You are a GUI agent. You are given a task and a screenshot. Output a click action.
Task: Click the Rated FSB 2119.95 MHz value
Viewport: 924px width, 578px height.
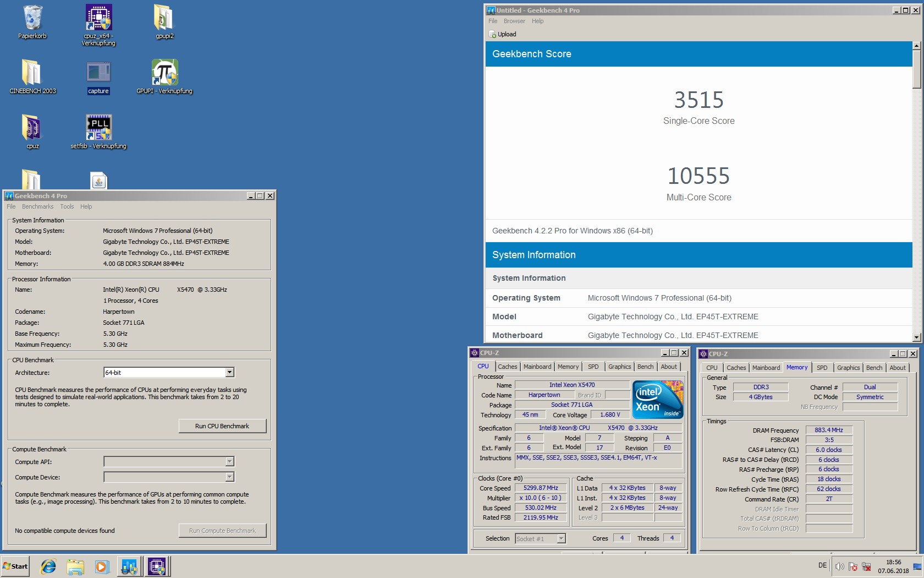[541, 518]
